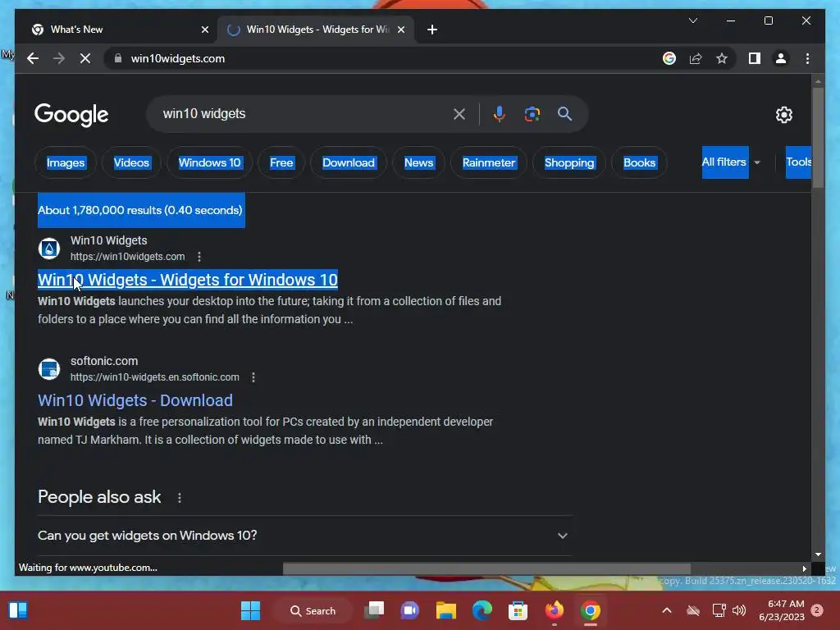Bookmark this tab with the star icon

coord(722,58)
